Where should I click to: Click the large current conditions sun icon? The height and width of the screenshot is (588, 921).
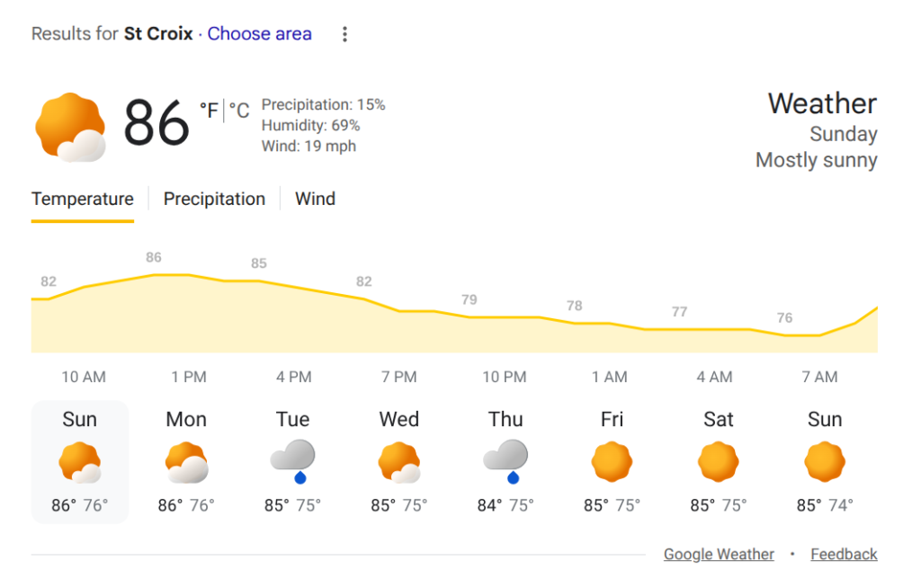(70, 128)
